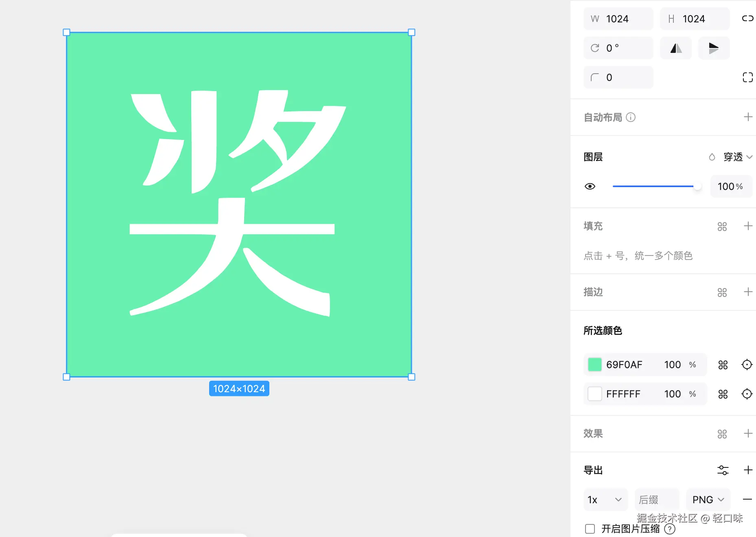Image resolution: width=756 pixels, height=537 pixels.
Task: Click the 描边 section title
Action: [x=593, y=292]
